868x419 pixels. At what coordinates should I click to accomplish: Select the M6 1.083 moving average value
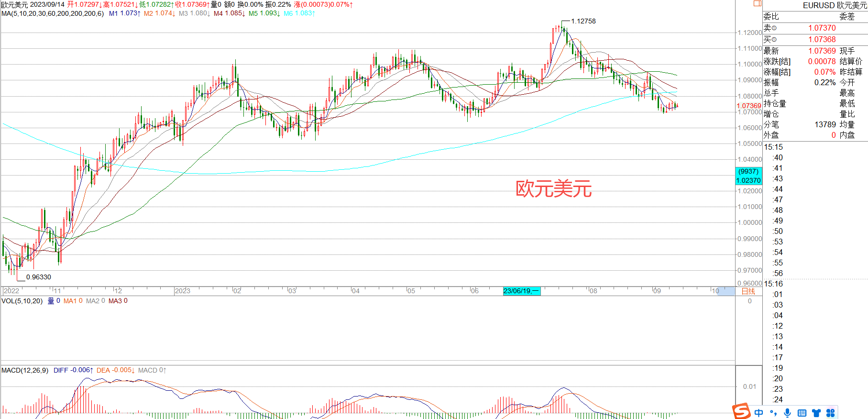pos(299,13)
